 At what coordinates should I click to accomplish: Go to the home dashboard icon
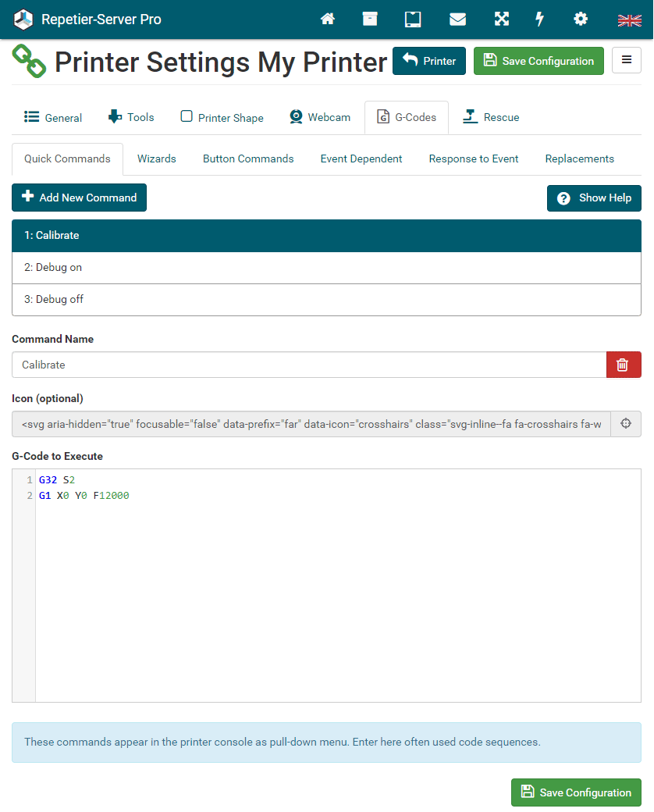click(x=328, y=20)
